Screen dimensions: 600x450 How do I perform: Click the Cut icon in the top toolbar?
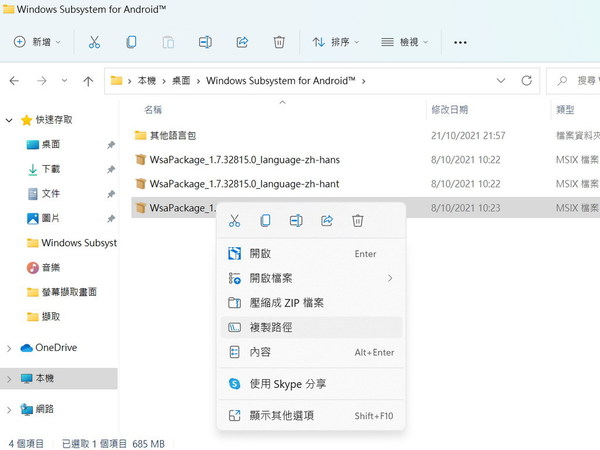(94, 42)
